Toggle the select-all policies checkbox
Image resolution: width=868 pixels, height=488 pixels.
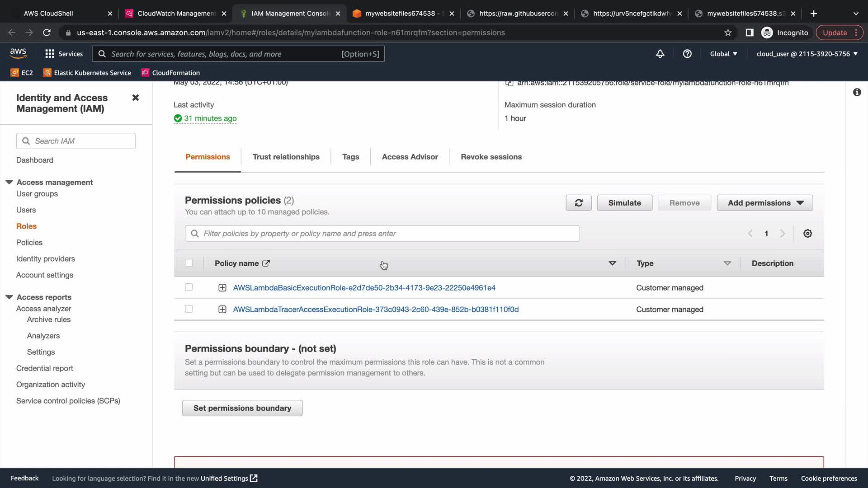click(x=189, y=263)
